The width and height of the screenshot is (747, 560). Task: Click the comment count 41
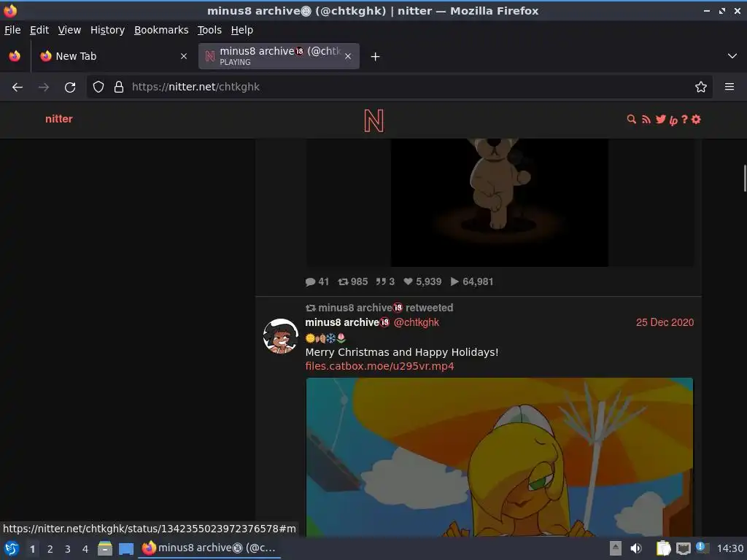tap(317, 281)
